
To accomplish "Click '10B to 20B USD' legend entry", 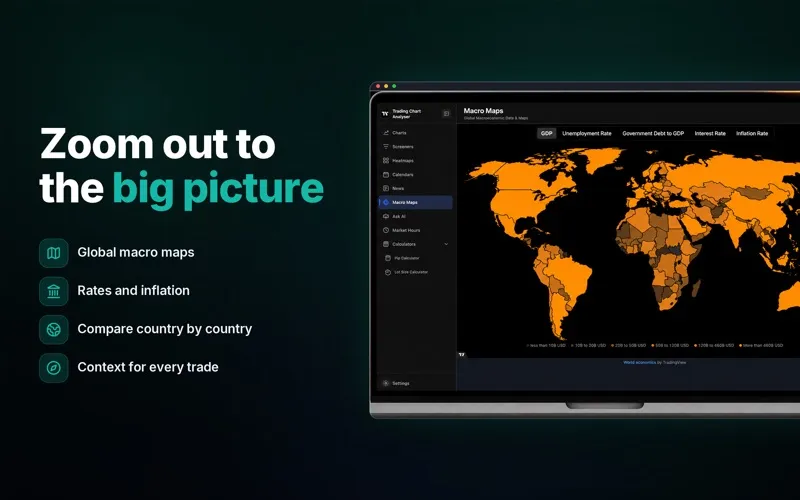I will click(589, 345).
